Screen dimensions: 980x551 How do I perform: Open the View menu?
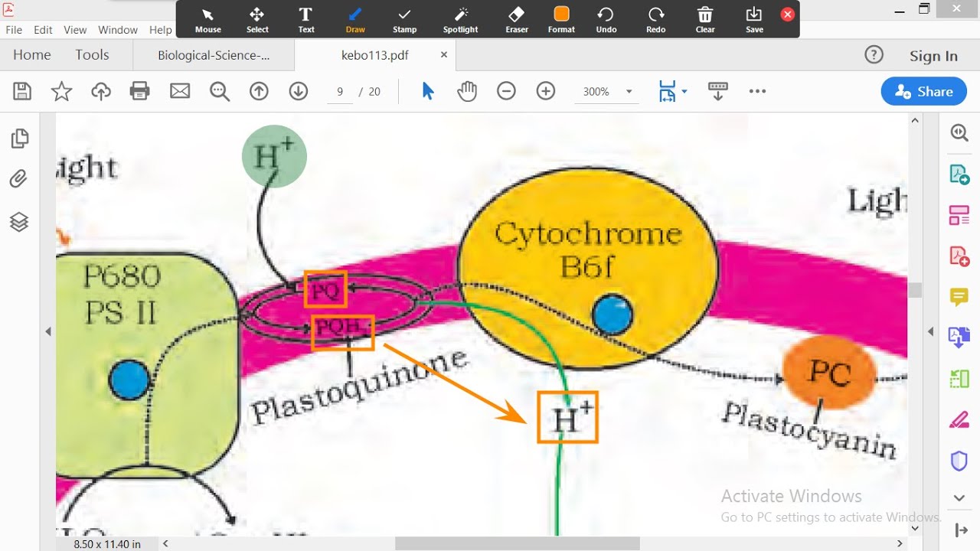coord(75,30)
